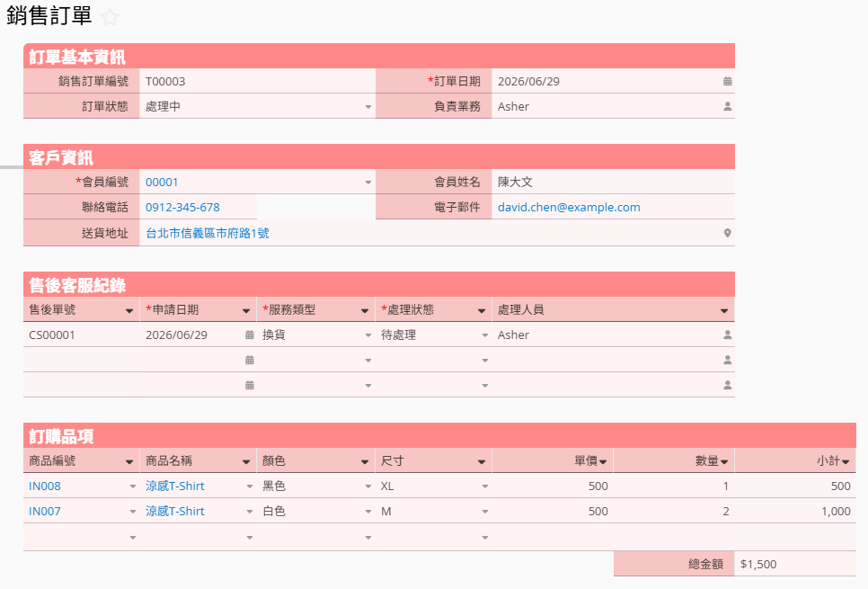868x589 pixels.
Task: Click user picker icon for 負責業務
Action: [728, 106]
